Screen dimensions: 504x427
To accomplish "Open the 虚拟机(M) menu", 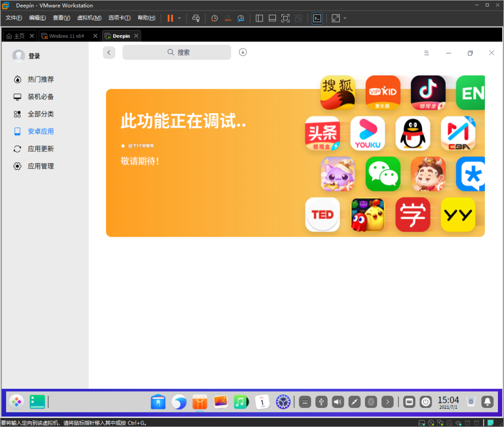I will tap(89, 18).
